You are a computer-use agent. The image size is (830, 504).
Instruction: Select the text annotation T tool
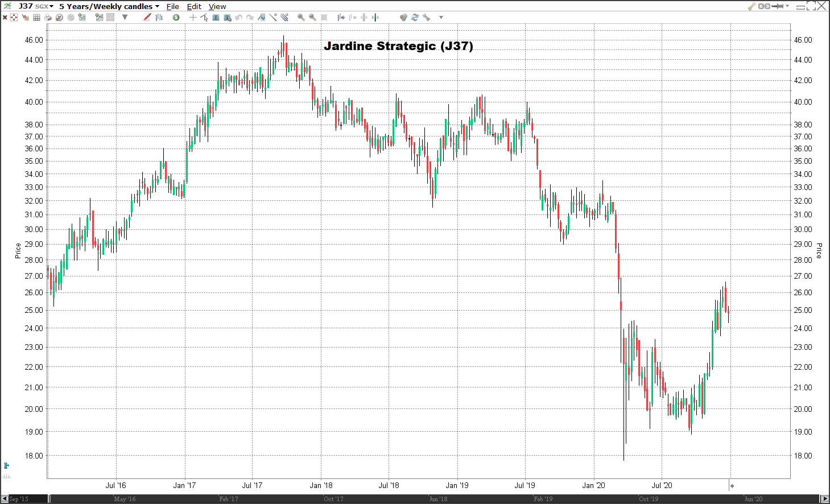point(216,17)
